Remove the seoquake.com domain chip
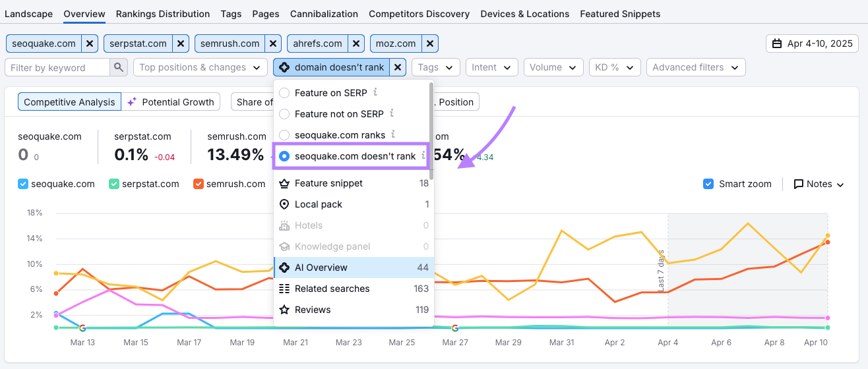The width and height of the screenshot is (868, 369). [x=90, y=43]
